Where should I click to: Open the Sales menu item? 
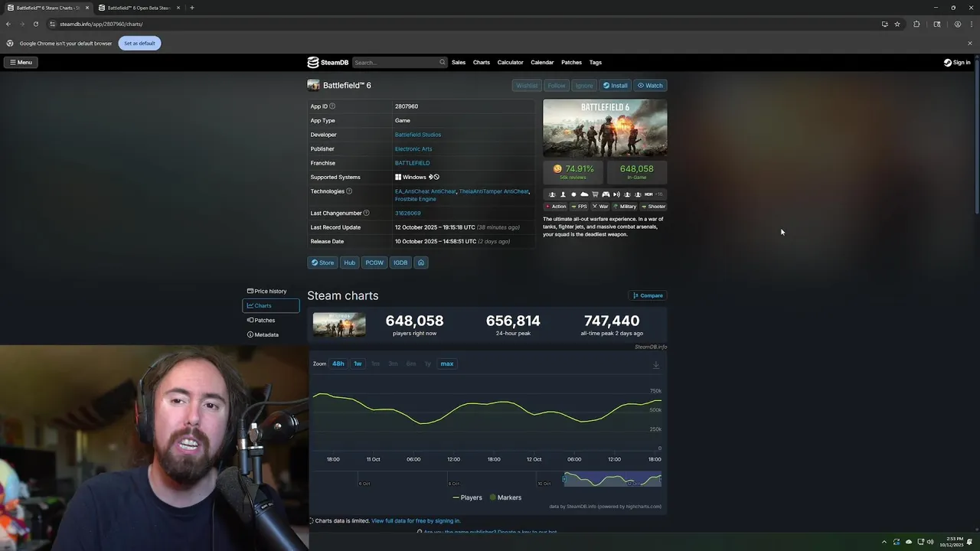[x=459, y=62]
